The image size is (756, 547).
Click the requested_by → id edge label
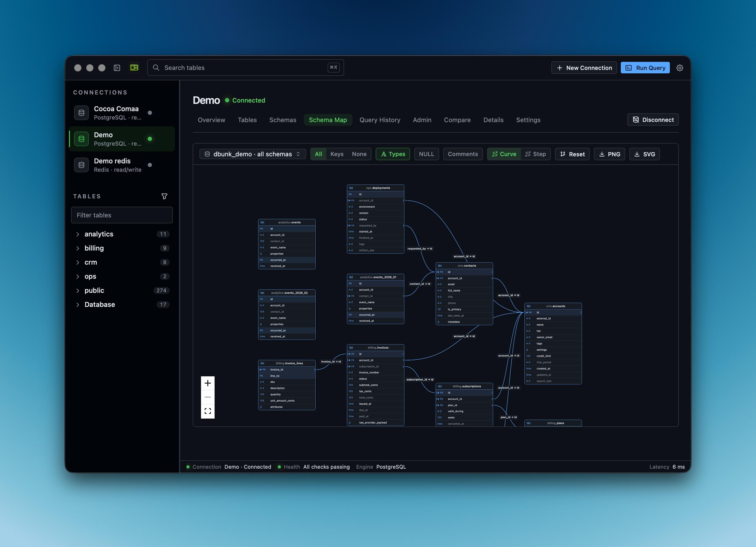click(420, 249)
